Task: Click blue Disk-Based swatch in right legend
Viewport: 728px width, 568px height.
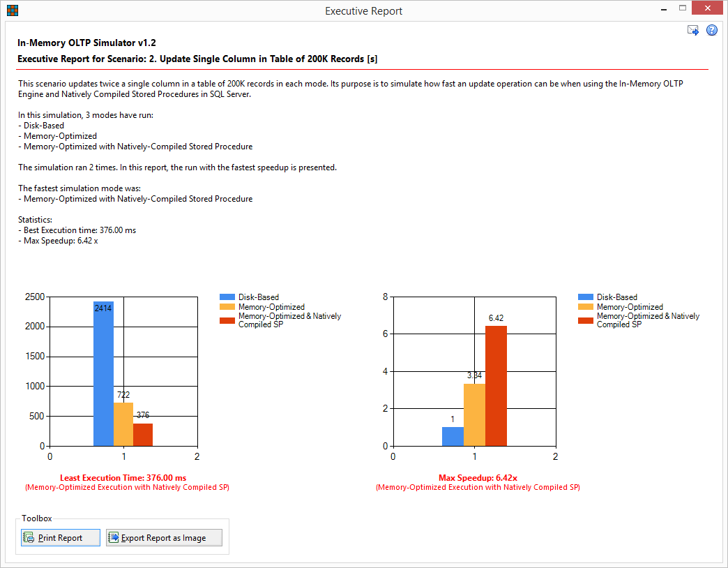Action: 586,297
